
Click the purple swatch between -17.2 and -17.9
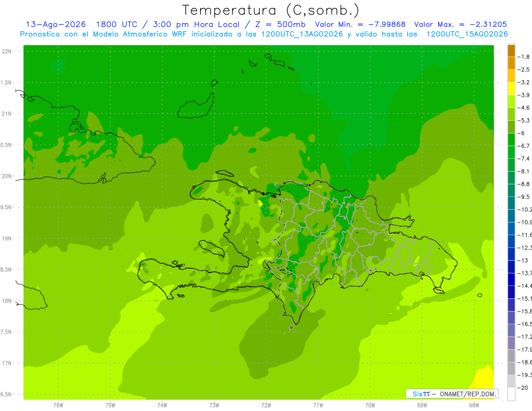coord(511,343)
